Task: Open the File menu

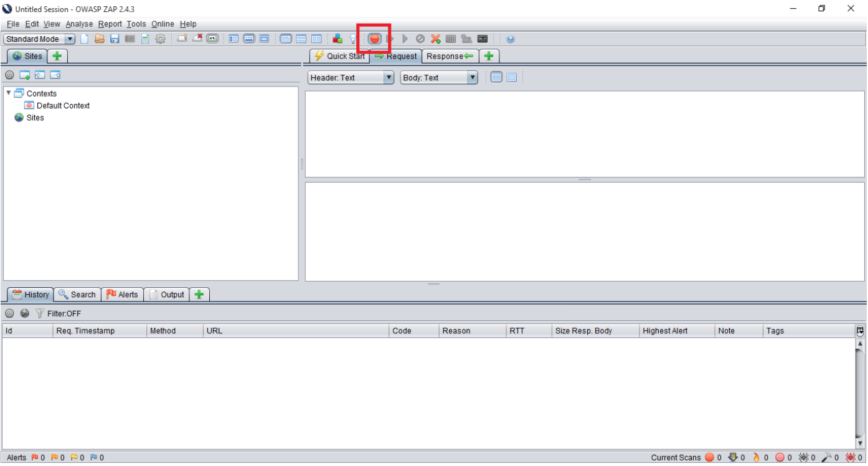Action: click(x=13, y=24)
